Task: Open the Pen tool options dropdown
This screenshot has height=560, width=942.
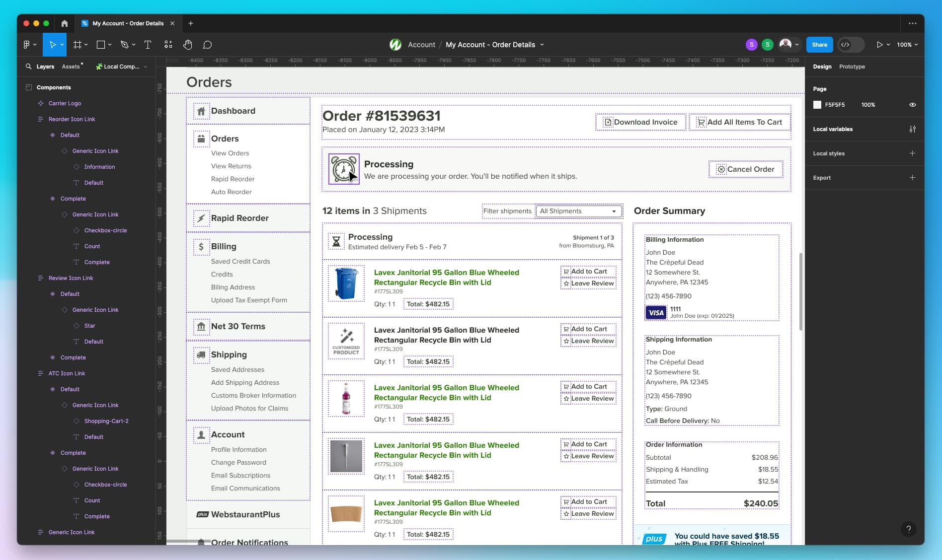Action: coord(134,45)
